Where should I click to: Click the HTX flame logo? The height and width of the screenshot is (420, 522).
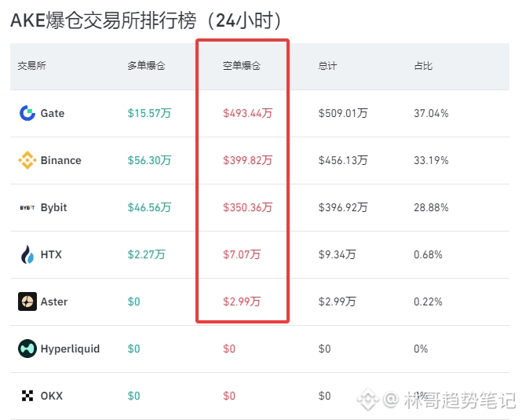(27, 254)
